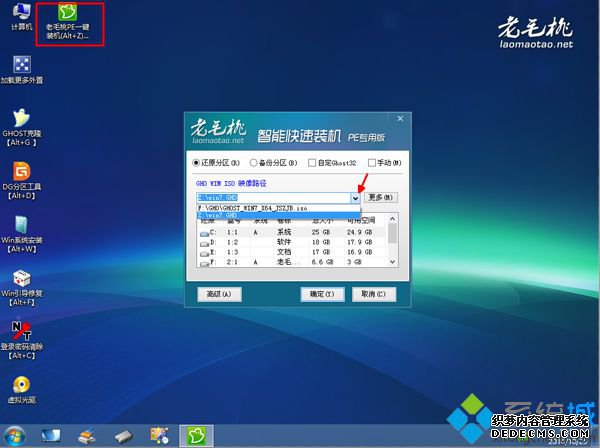Open the Win引导修复 desktop icon
The height and width of the screenshot is (448, 600).
pos(21,278)
